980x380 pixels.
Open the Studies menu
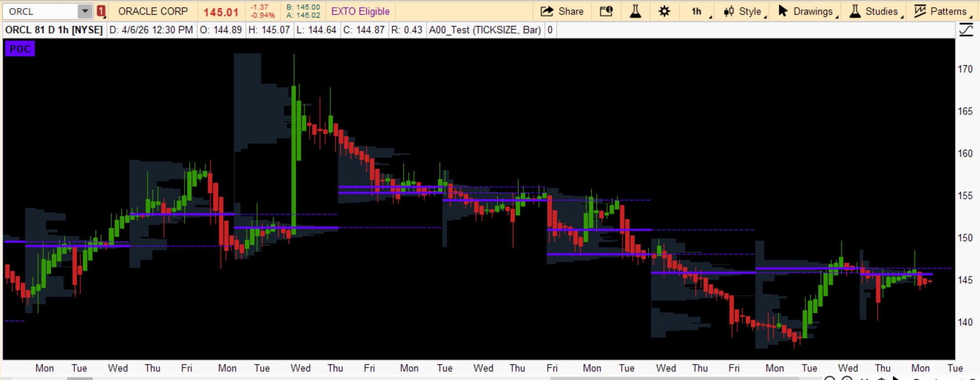[881, 11]
